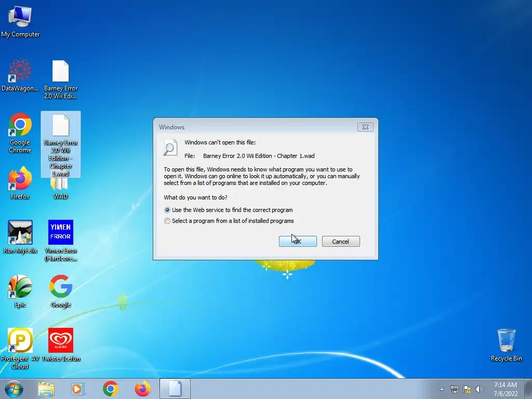
Task: Select the Epic browser shortcut
Action: tap(20, 291)
